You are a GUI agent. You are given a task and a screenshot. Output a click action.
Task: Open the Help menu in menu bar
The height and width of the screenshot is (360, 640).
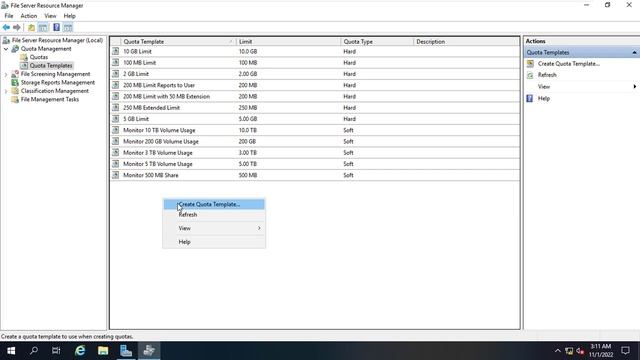pyautogui.click(x=69, y=16)
